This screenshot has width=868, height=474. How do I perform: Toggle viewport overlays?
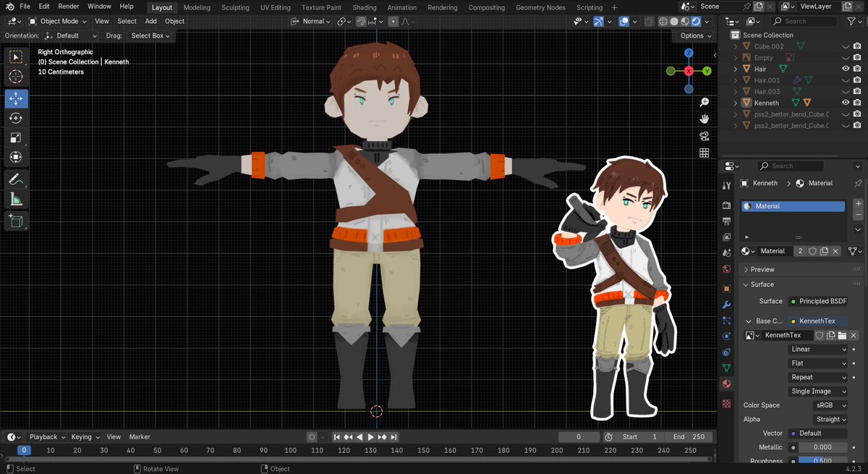tap(624, 22)
